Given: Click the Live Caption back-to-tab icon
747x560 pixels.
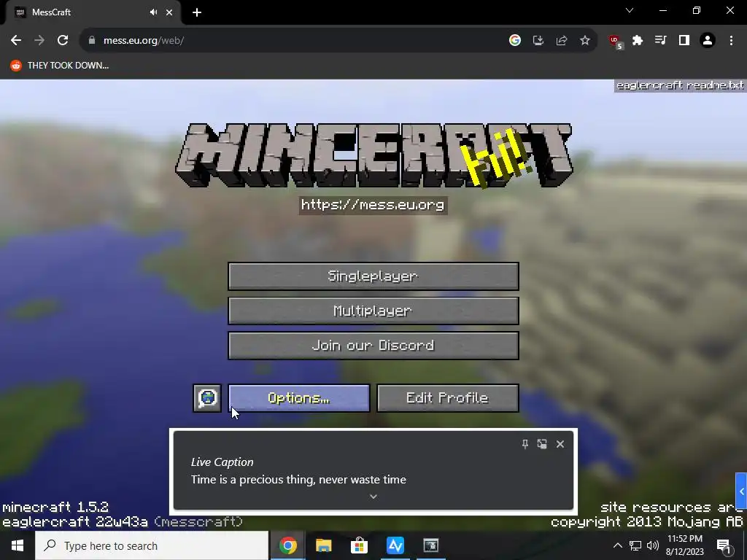Looking at the screenshot, I should coord(542,444).
